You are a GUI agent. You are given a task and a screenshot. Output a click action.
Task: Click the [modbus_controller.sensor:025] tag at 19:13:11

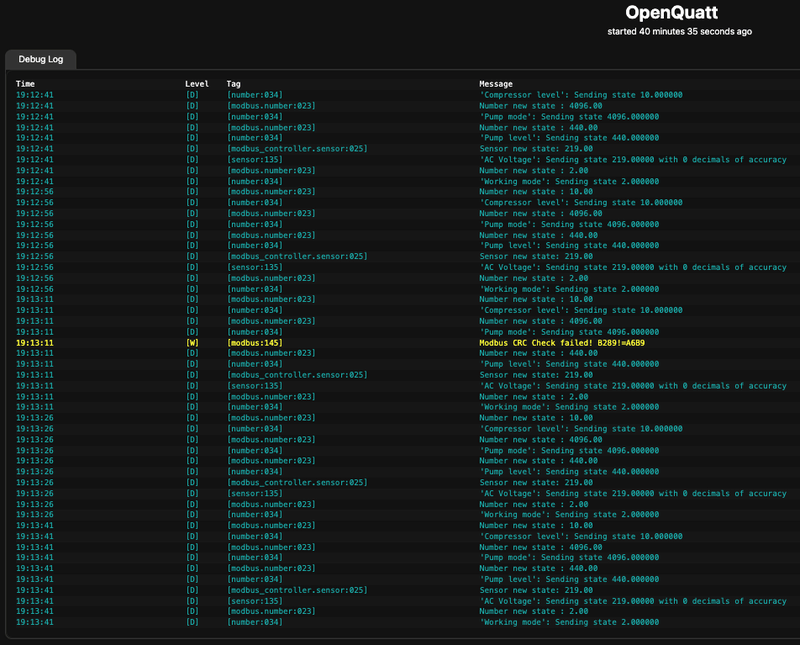[x=297, y=375]
